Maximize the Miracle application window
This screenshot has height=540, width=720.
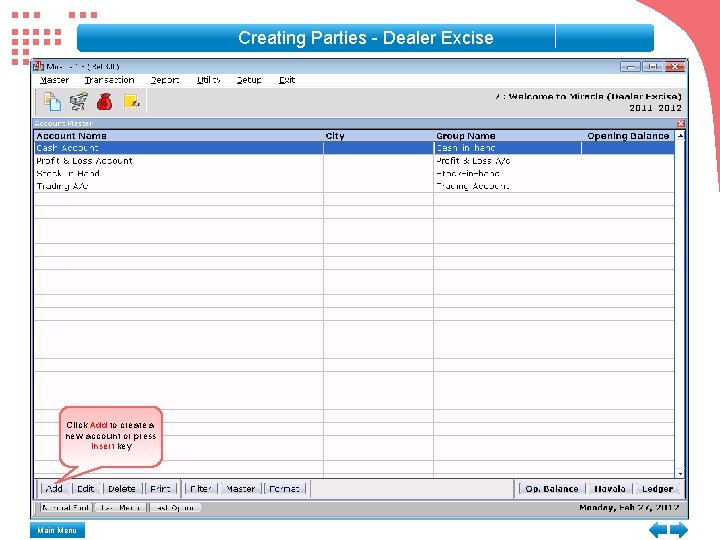pos(652,67)
